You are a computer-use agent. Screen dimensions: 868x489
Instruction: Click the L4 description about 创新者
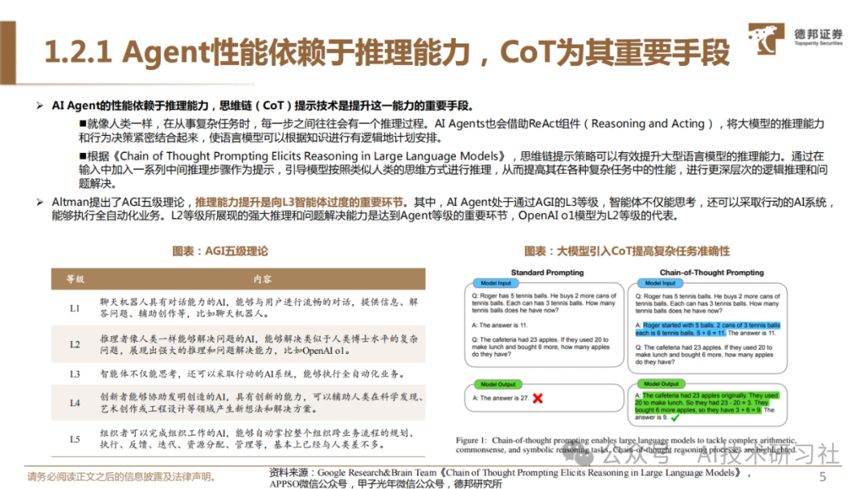261,403
